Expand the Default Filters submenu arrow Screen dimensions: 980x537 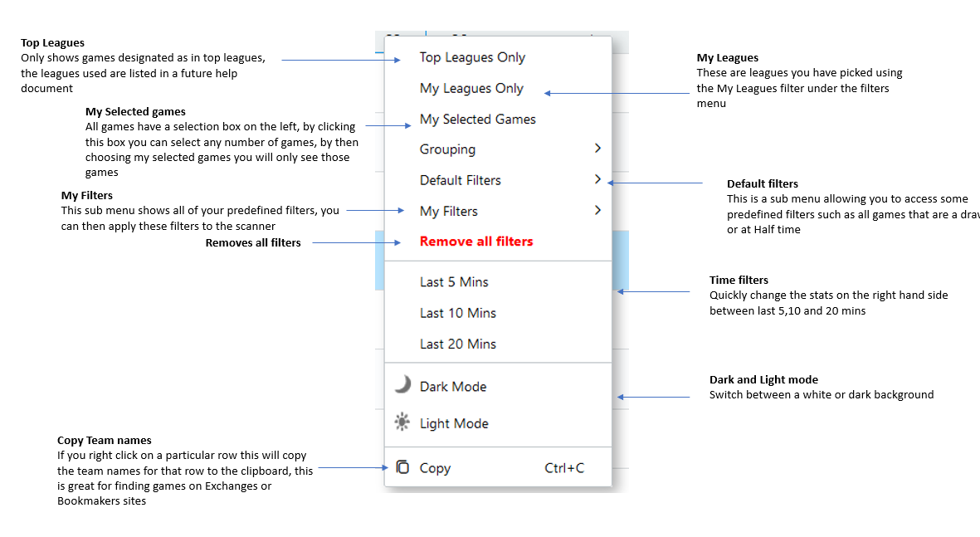597,179
